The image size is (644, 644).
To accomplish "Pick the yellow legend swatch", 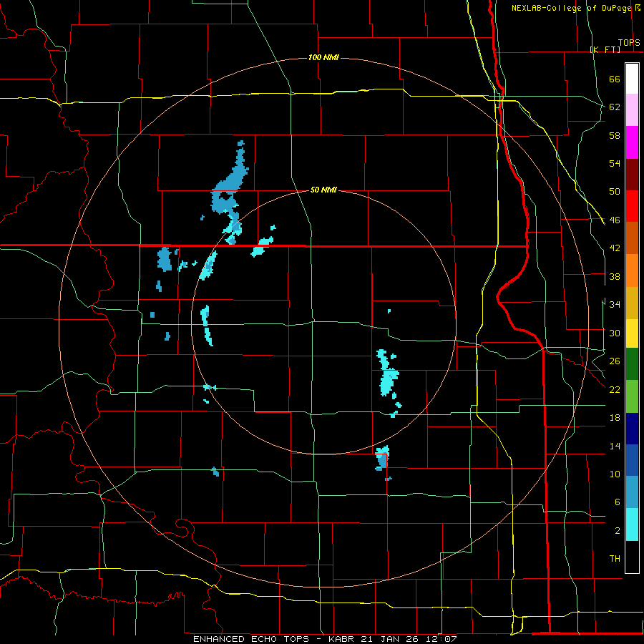I will pyautogui.click(x=632, y=333).
